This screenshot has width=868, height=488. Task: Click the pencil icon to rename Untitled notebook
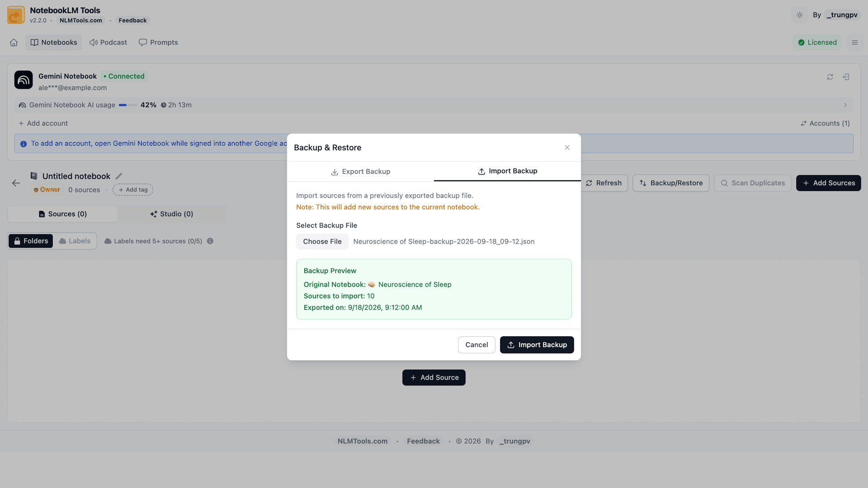[x=119, y=176]
